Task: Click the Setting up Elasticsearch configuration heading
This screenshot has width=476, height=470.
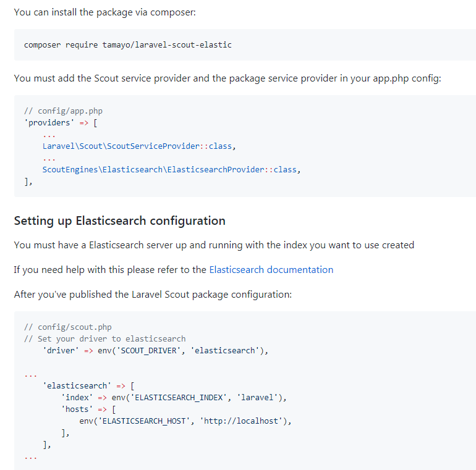Action: click(119, 220)
